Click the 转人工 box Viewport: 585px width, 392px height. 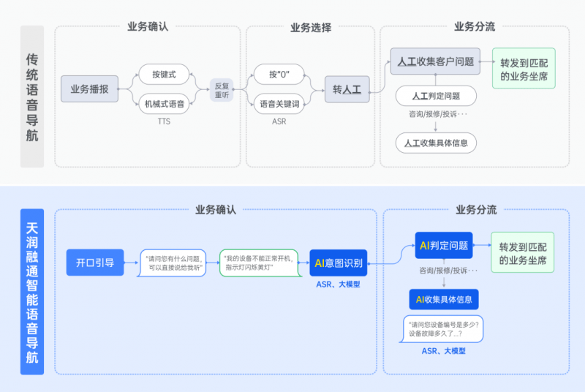point(347,89)
